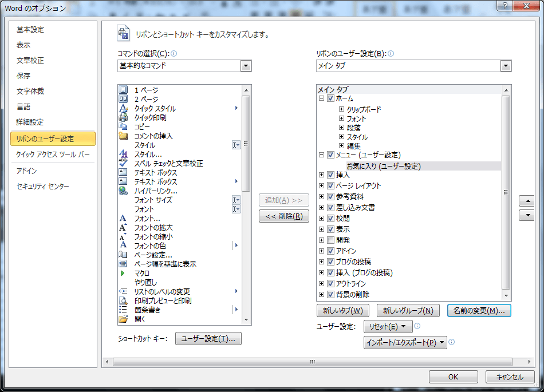
Task: Toggle the 参考資料 checkbox
Action: (330, 196)
